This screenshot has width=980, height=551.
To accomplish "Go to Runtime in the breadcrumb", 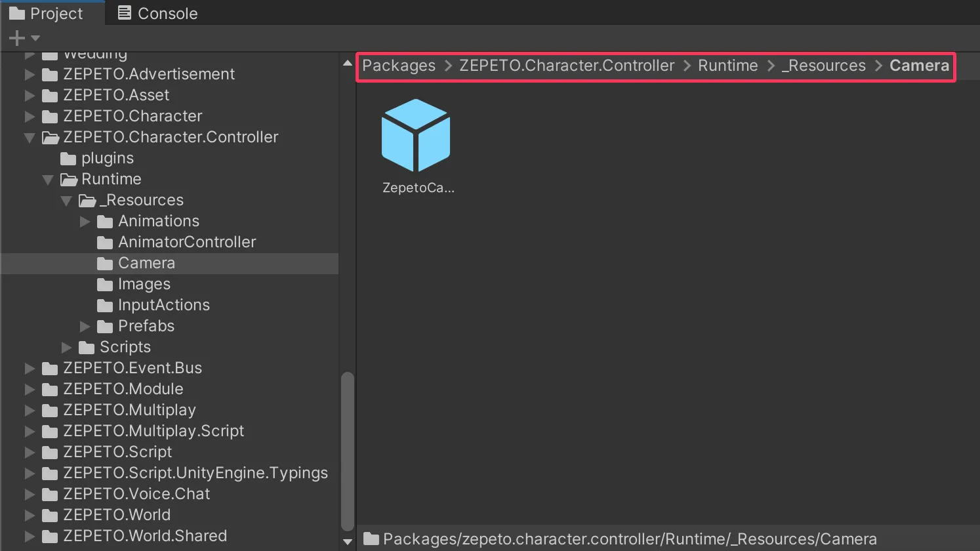I will pyautogui.click(x=728, y=66).
